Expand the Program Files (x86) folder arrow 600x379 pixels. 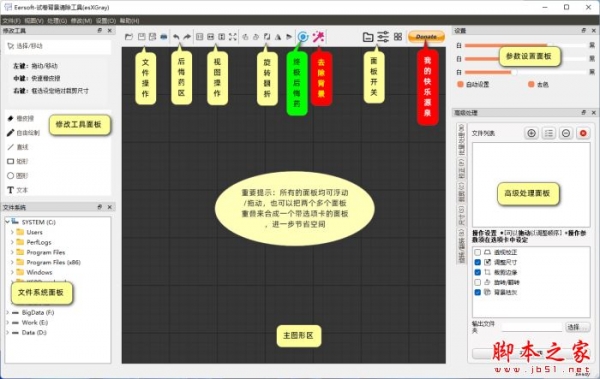coord(12,262)
